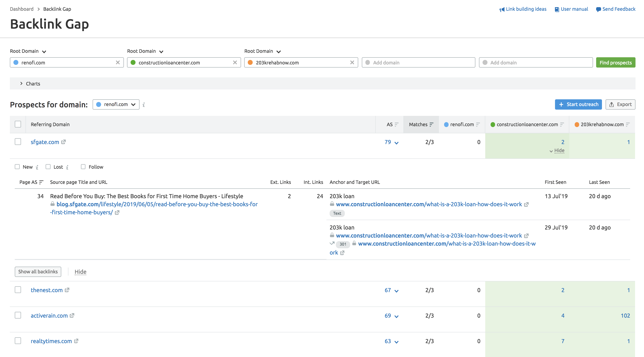
Task: Click the User manual book icon
Action: 557,9
